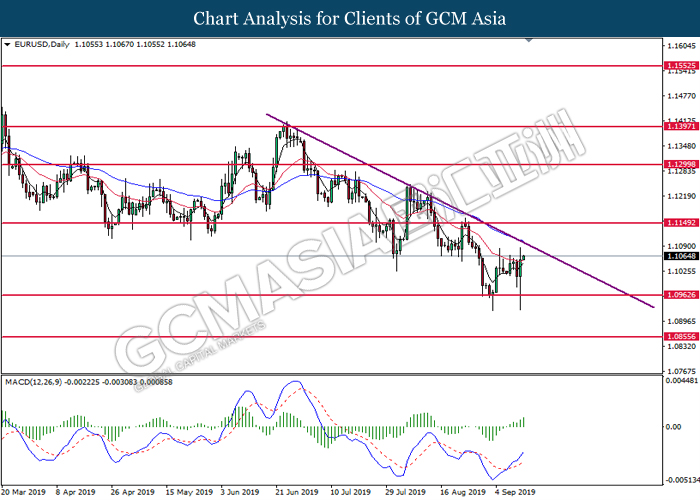Click the 1.13480 price axis value
The width and height of the screenshot is (700, 500).
click(681, 146)
